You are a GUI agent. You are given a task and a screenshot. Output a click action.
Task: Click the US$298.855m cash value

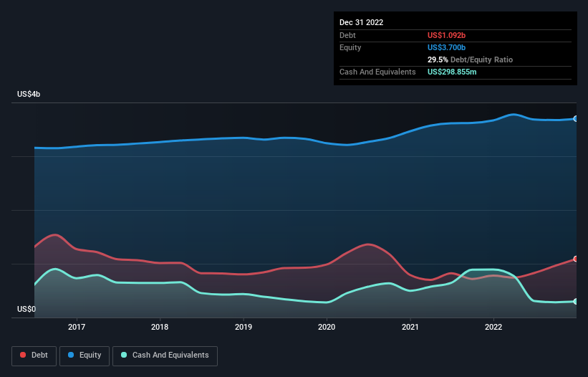[452, 72]
